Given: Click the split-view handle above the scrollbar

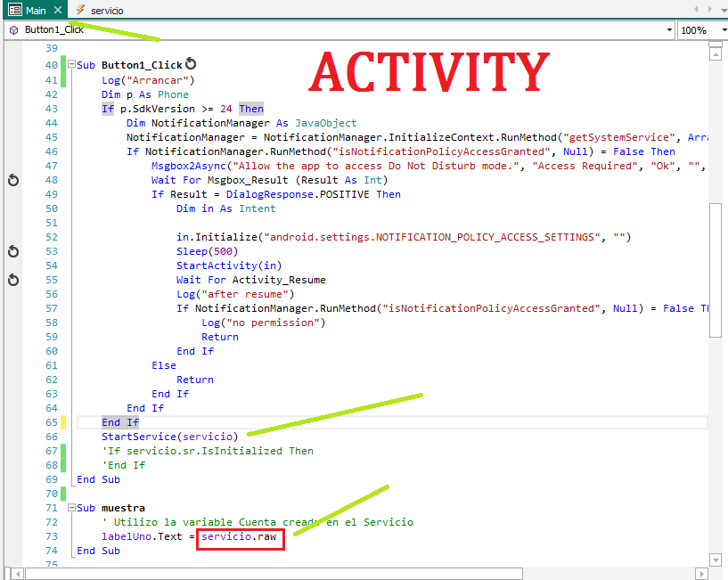Looking at the screenshot, I should click(x=716, y=45).
